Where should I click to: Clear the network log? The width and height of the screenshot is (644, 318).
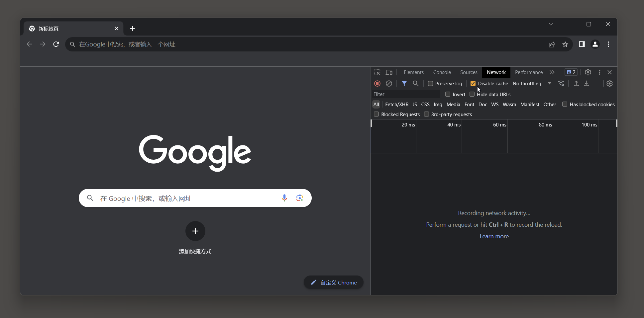pyautogui.click(x=389, y=83)
